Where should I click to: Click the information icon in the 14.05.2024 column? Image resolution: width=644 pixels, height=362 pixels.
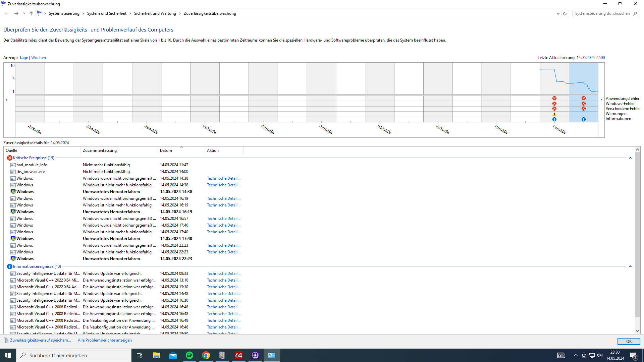tap(583, 119)
